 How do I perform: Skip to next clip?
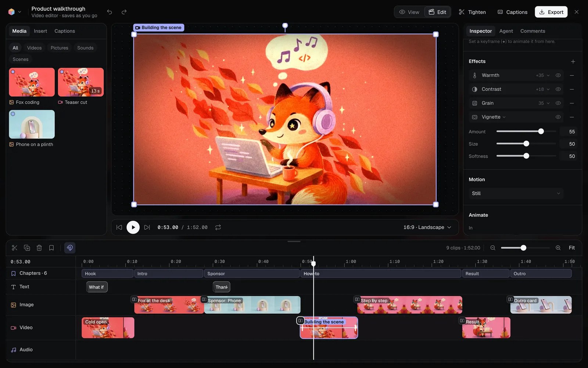click(x=147, y=227)
